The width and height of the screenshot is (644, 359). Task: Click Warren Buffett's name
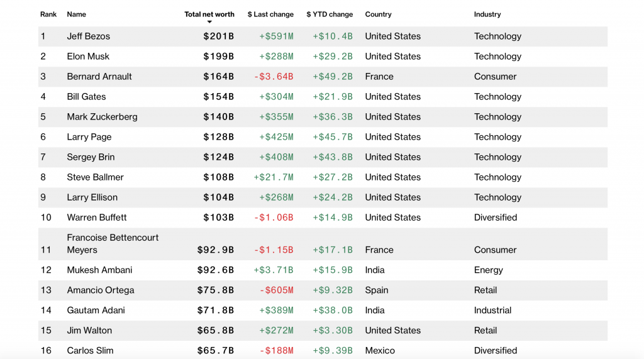pyautogui.click(x=97, y=218)
